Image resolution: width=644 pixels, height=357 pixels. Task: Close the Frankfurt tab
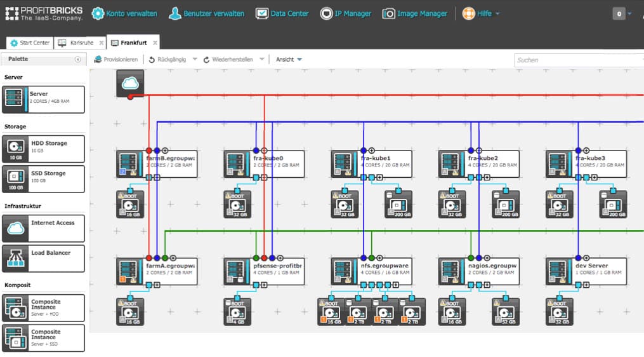point(155,43)
